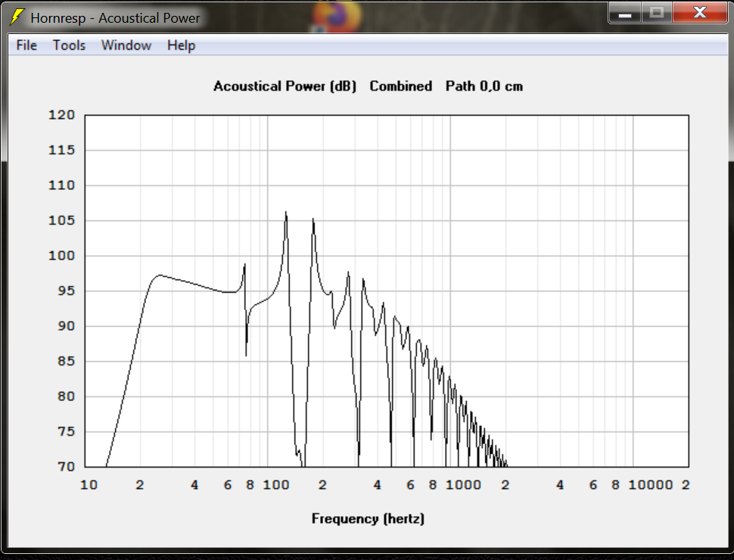Click the 80 dB y-axis value

pos(66,397)
